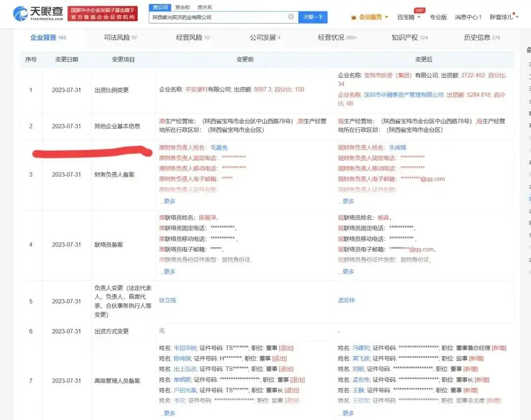Select the 经营风险 tab

192,37
